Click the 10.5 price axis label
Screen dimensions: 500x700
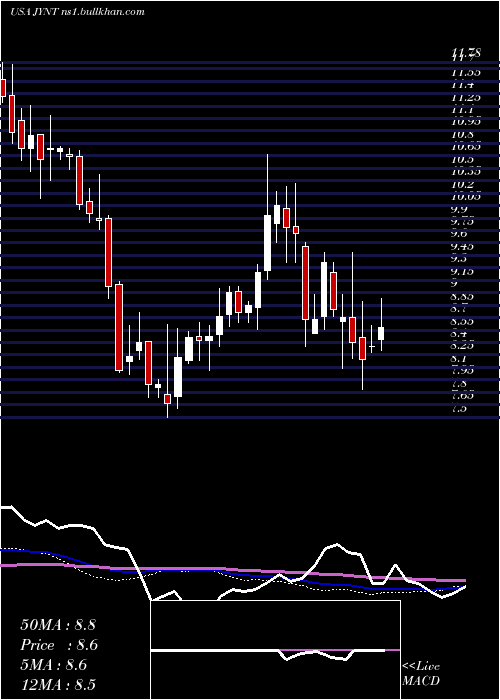point(462,159)
